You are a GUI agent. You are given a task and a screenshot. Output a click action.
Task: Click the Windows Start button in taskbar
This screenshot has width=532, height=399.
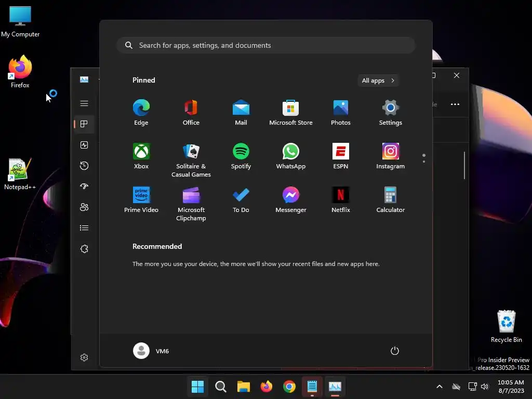click(x=197, y=387)
